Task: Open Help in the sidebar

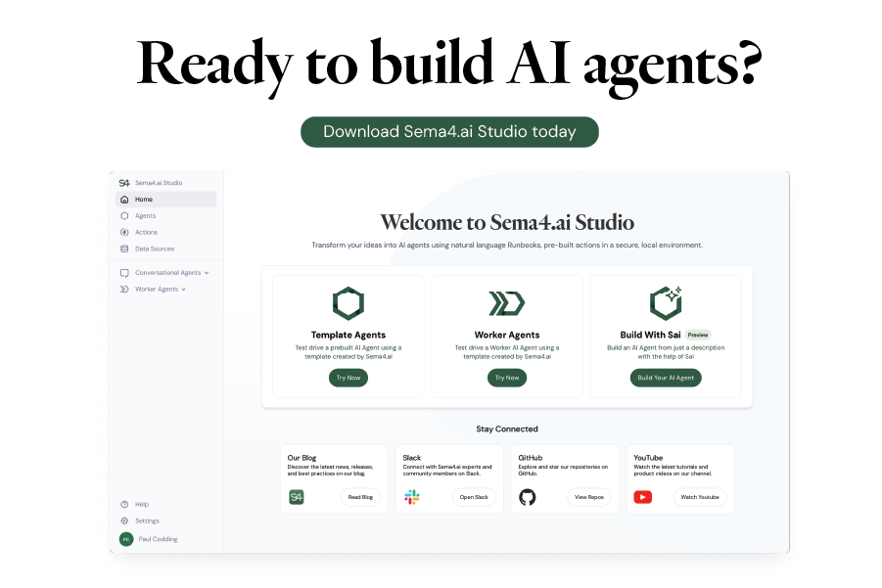Action: [166, 504]
